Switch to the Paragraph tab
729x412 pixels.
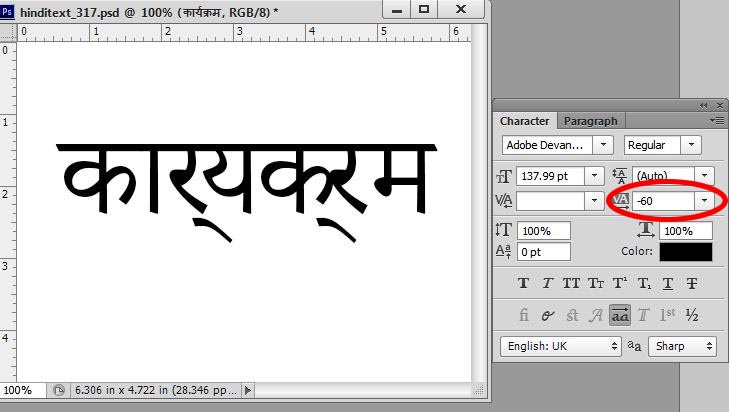591,121
